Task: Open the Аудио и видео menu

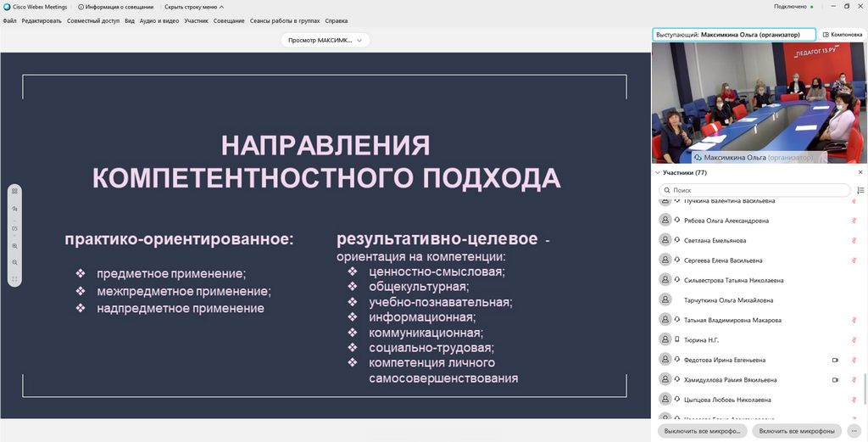Action: [159, 20]
